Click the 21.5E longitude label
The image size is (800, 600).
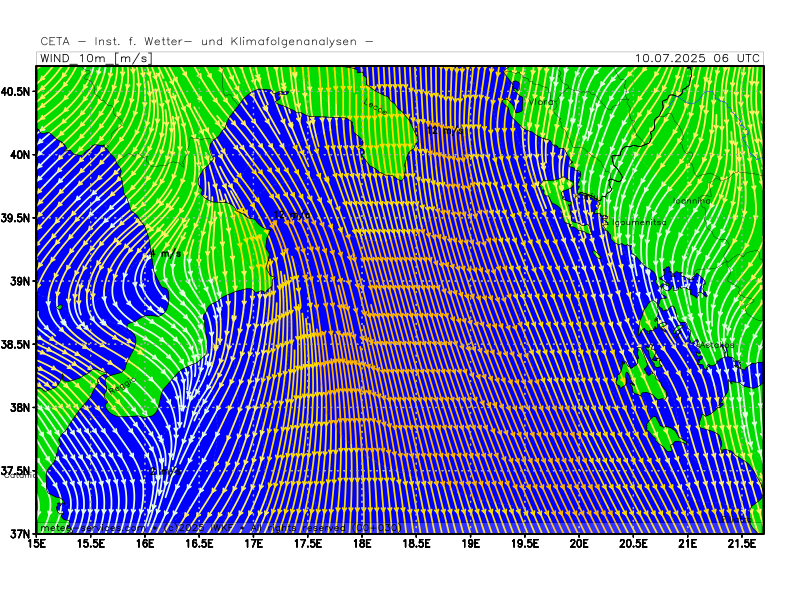742,544
